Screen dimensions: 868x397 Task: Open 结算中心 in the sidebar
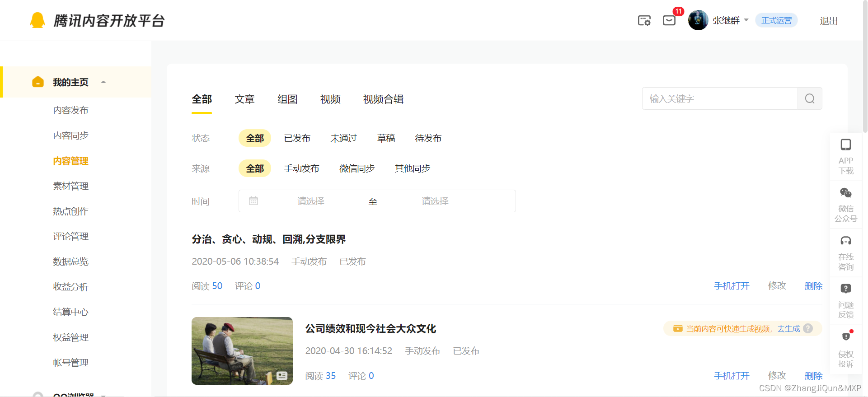pos(70,312)
